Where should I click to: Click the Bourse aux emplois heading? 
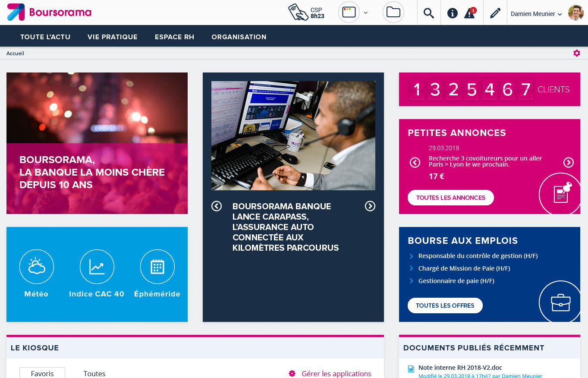coord(463,241)
